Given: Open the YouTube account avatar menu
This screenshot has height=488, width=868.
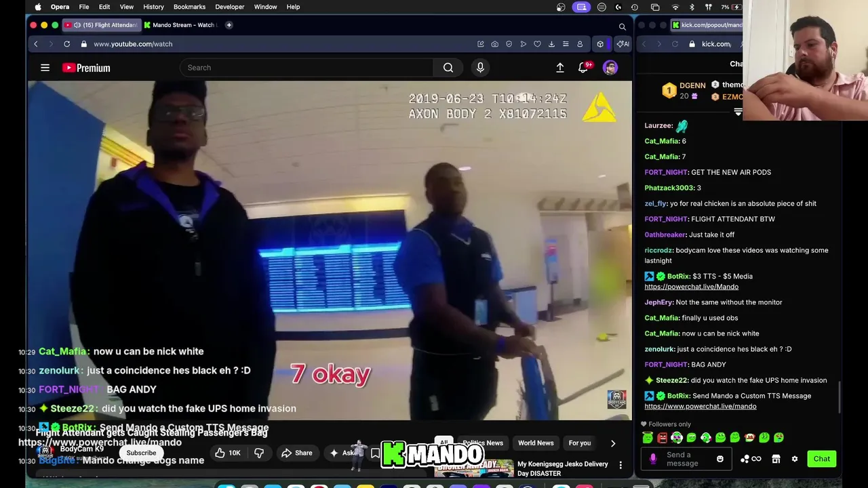Looking at the screenshot, I should click(610, 68).
